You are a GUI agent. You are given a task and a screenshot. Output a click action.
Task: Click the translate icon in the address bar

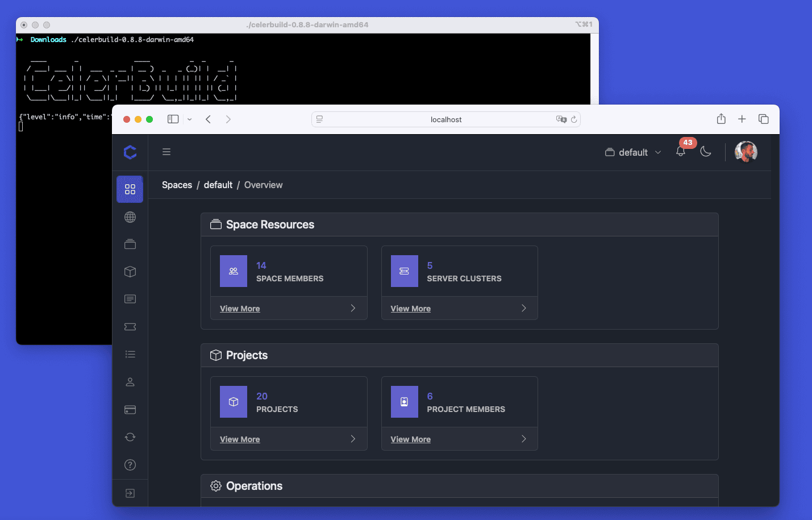tap(561, 119)
